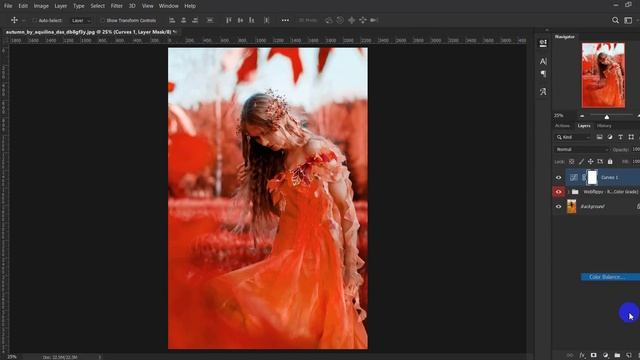Filter layers by shape layers icon
The width and height of the screenshot is (640, 360).
click(x=631, y=137)
